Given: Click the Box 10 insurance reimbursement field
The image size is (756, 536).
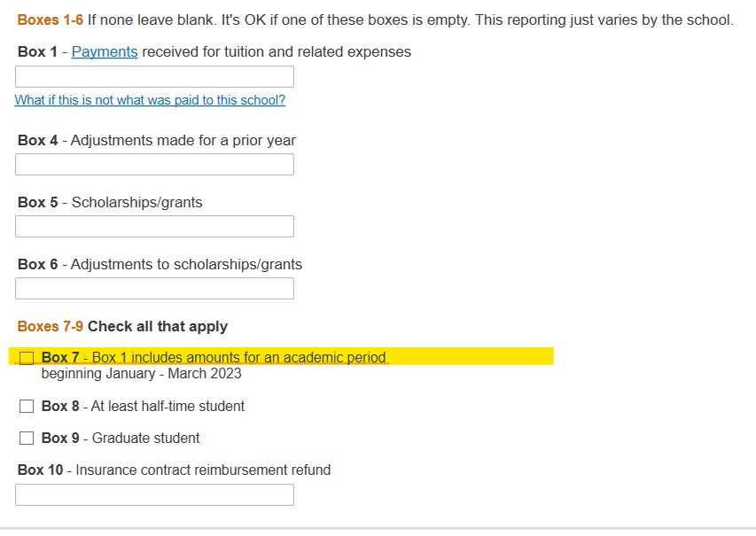Looking at the screenshot, I should 154,495.
